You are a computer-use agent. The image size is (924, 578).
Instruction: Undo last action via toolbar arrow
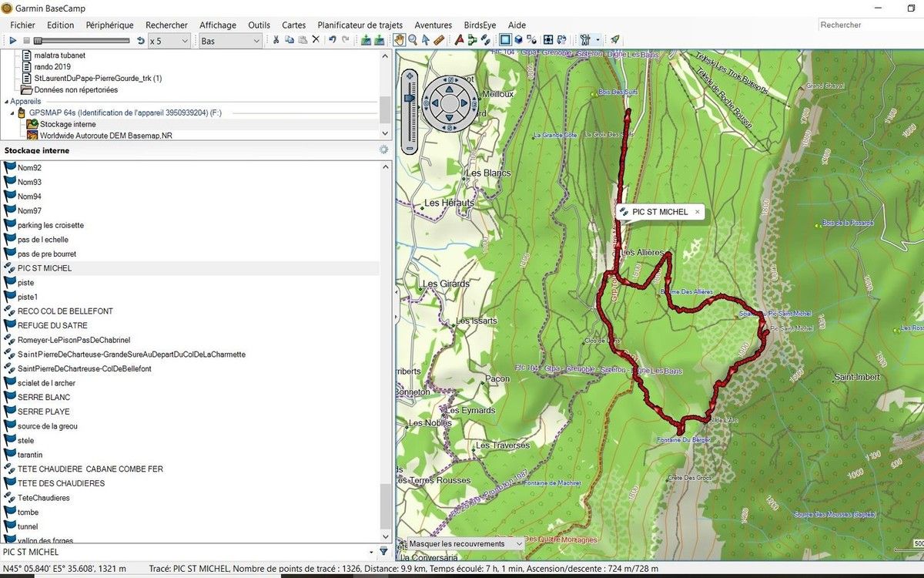pos(332,40)
